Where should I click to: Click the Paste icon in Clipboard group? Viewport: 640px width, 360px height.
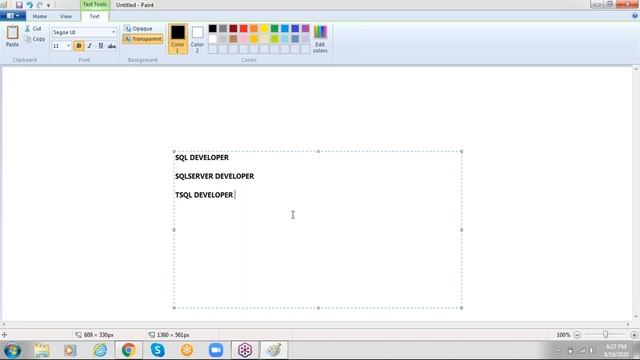(x=12, y=33)
